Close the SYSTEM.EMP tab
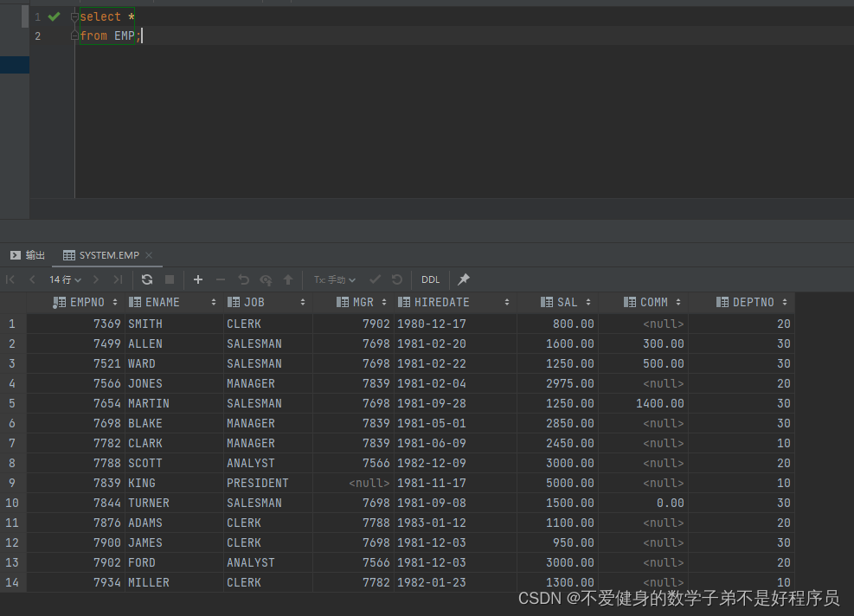The image size is (854, 616). (149, 255)
